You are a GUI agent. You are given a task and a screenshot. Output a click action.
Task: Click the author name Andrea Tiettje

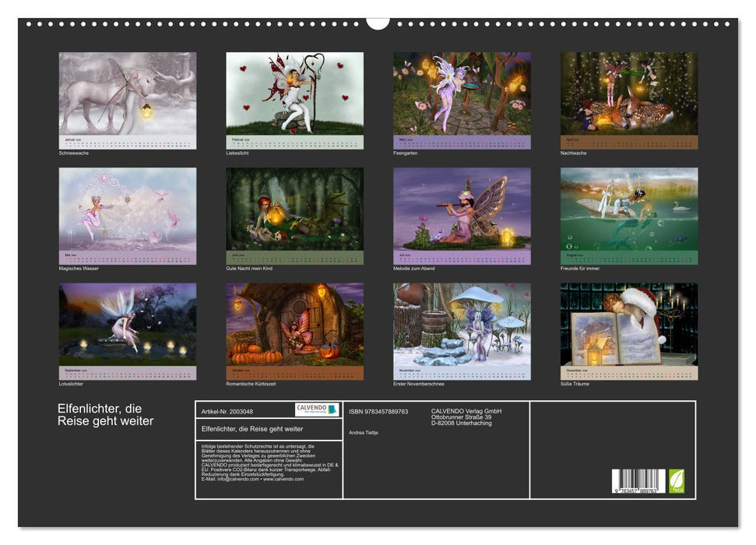click(x=363, y=432)
